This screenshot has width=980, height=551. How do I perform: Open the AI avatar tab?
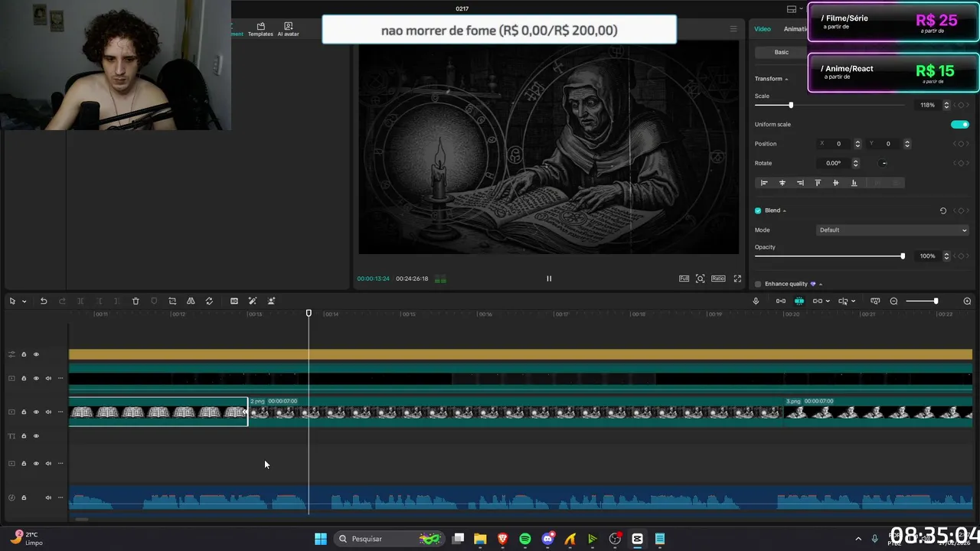coord(288,29)
